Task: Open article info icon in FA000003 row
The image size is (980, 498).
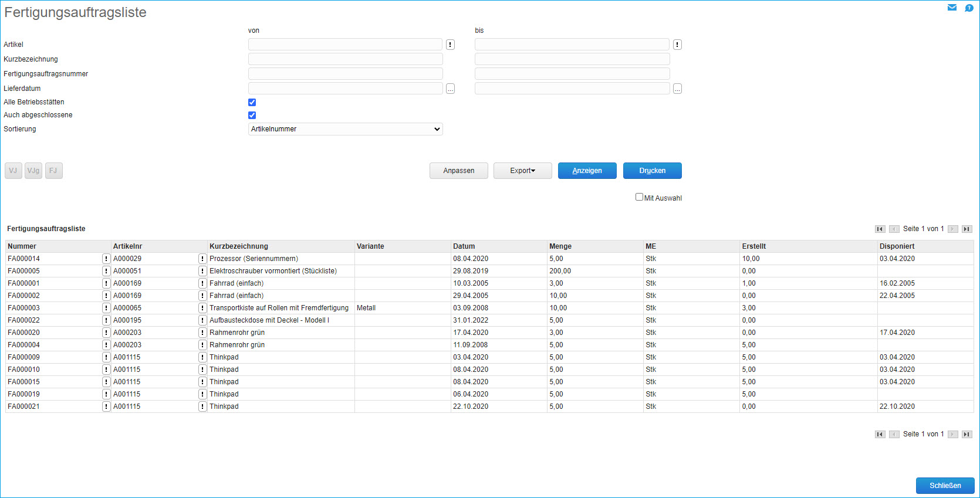Action: click(202, 308)
